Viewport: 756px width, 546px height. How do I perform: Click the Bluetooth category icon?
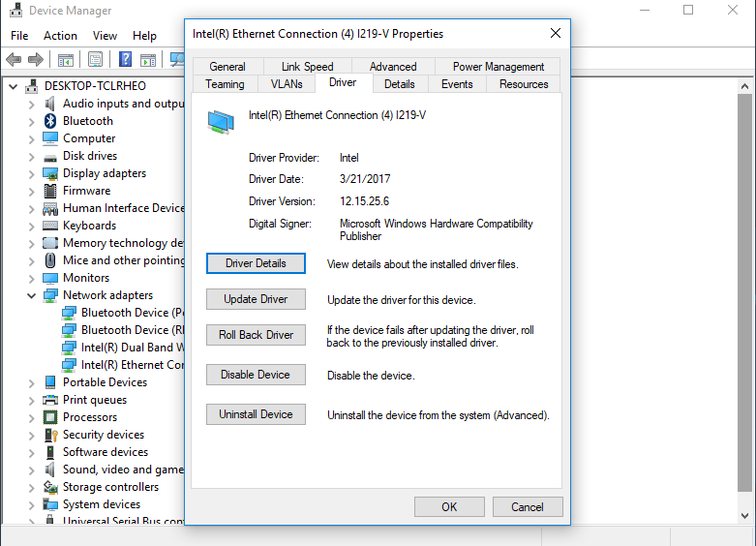click(x=50, y=121)
